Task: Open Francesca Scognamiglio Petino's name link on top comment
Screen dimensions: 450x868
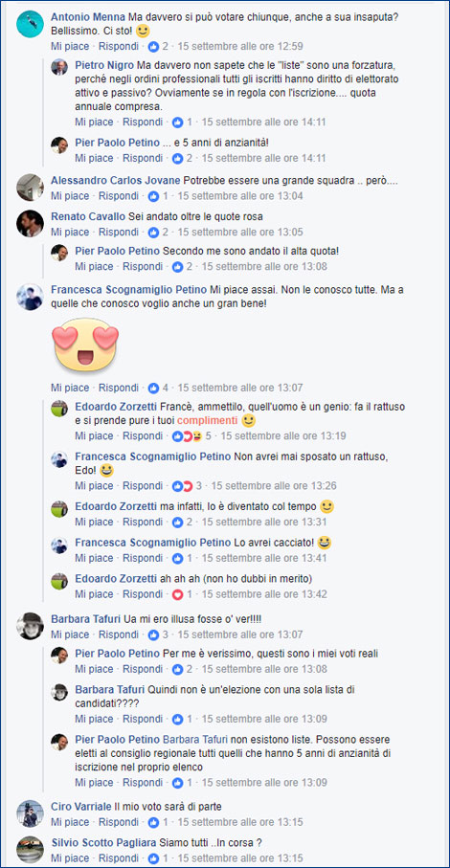Action: tap(128, 289)
